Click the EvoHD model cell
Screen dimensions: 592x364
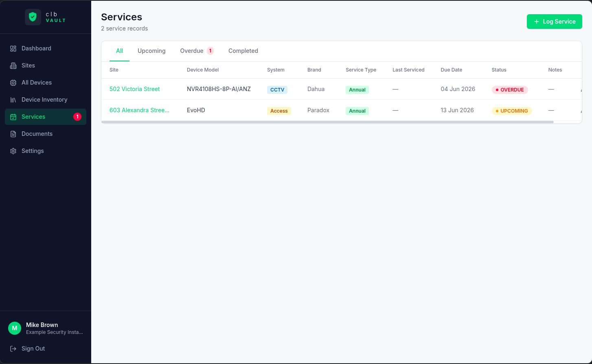[x=196, y=110]
